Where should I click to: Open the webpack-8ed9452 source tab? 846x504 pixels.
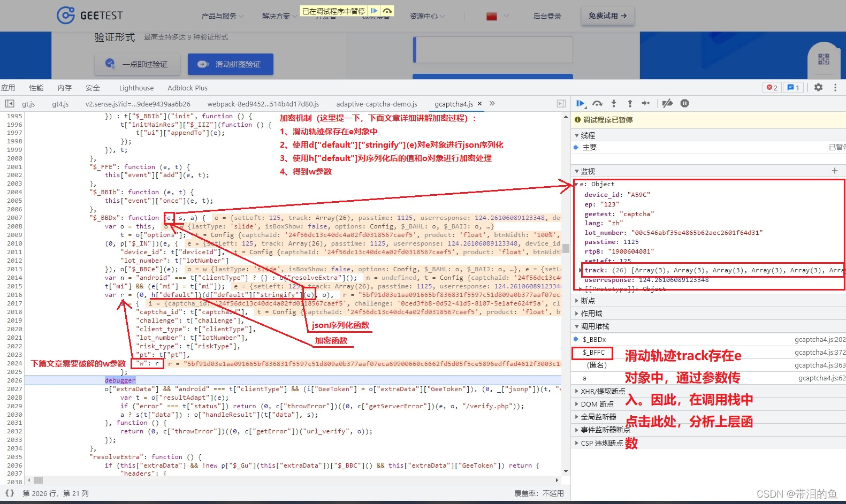263,104
